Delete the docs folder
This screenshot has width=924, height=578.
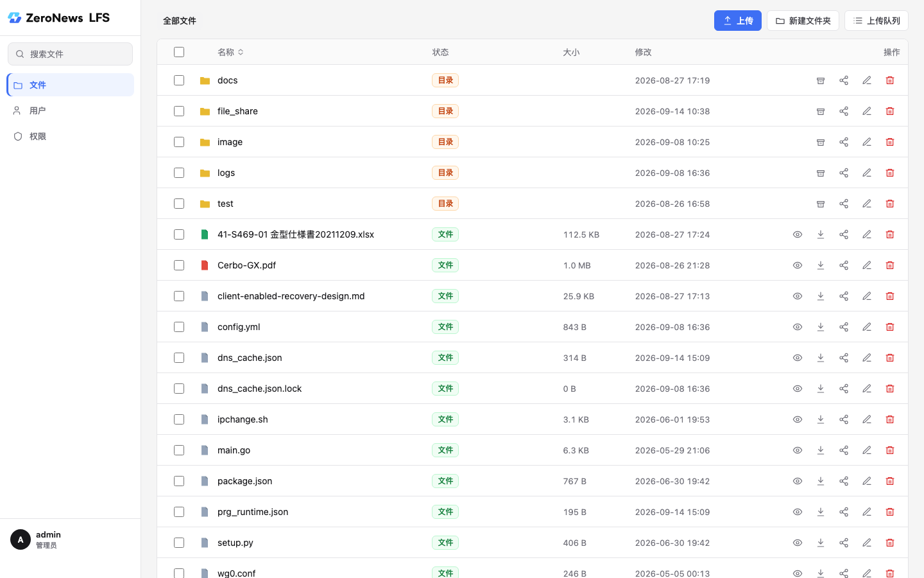tap(890, 80)
